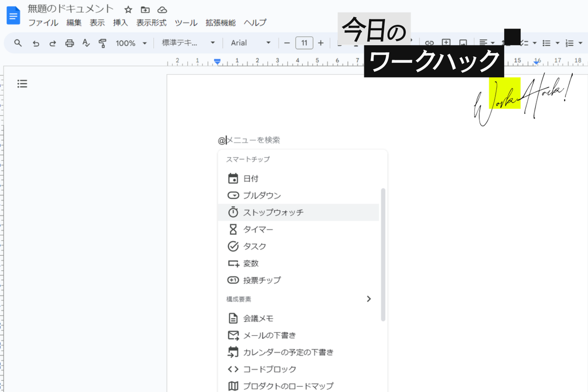Open the ツール menu
The height and width of the screenshot is (392, 588).
186,23
